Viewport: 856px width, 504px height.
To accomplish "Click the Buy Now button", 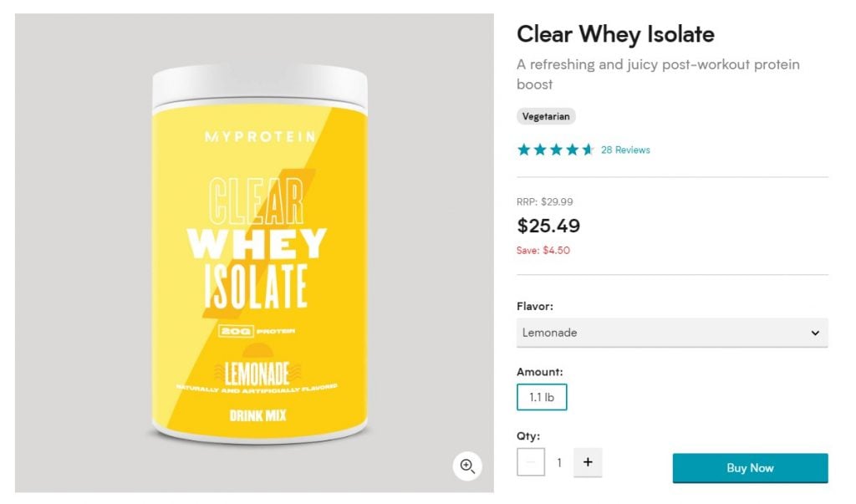I will point(750,468).
